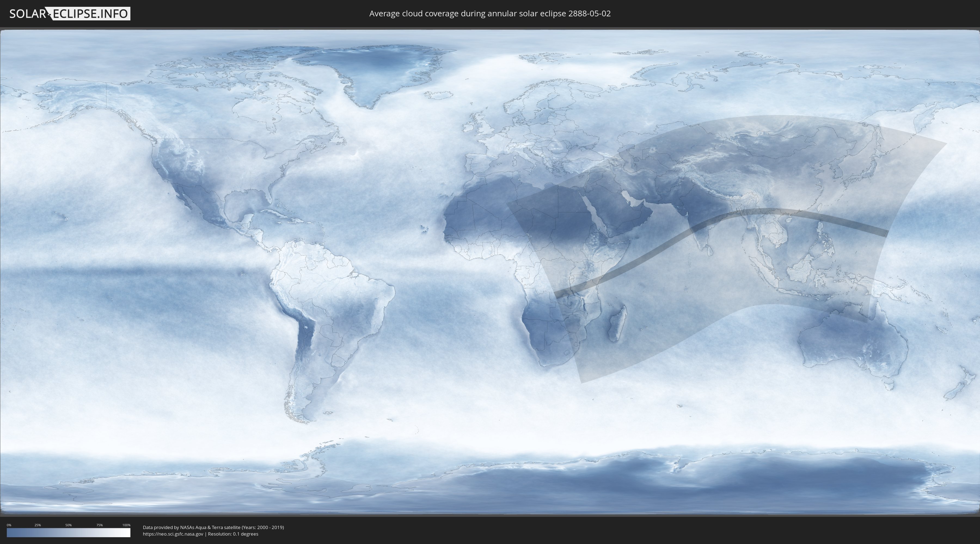980x544 pixels.
Task: Click the '100%' legend label
Action: click(x=126, y=525)
